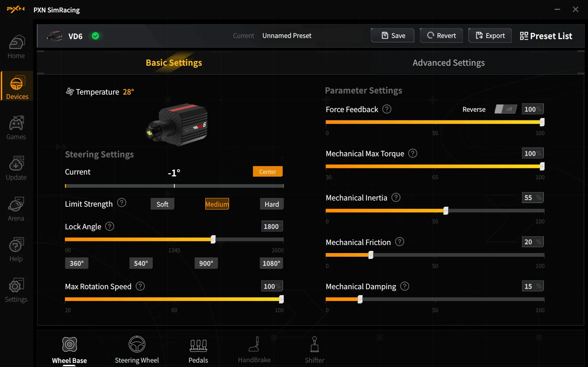Screen dimensions: 588x367
Task: Open the app Settings from the sidebar
Action: pos(16,290)
